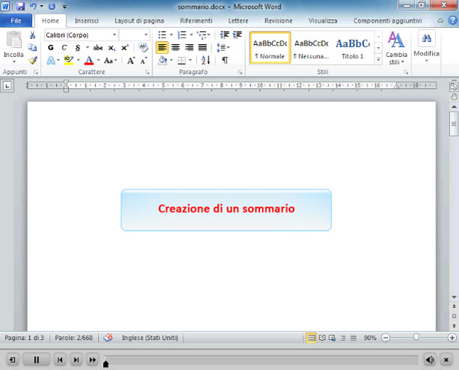
Task: Toggle strikethrough (abc) formatting
Action: coord(98,48)
